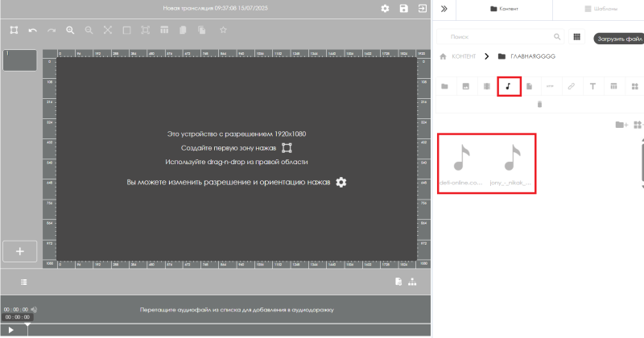Exit the editor via logout icon

pyautogui.click(x=422, y=8)
